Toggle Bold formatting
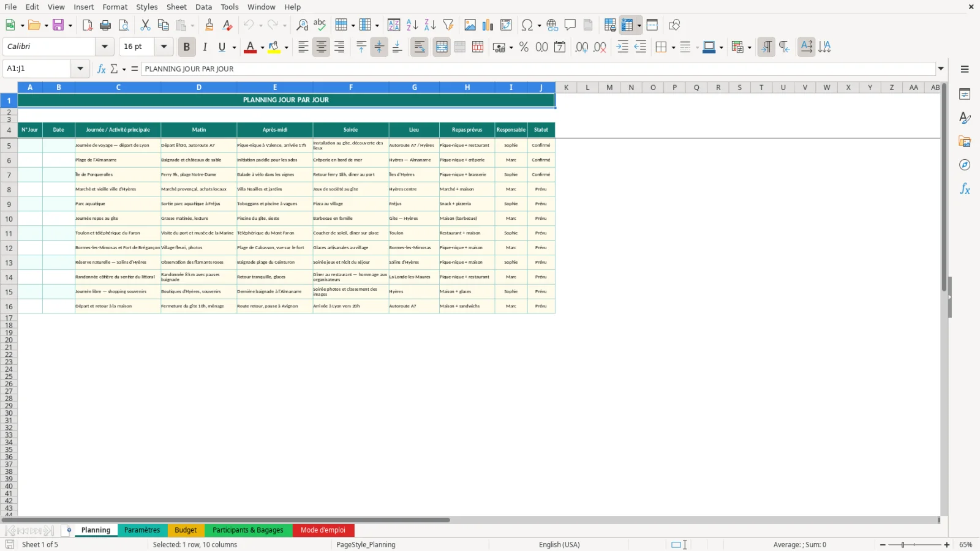Image resolution: width=980 pixels, height=551 pixels. pos(186,47)
